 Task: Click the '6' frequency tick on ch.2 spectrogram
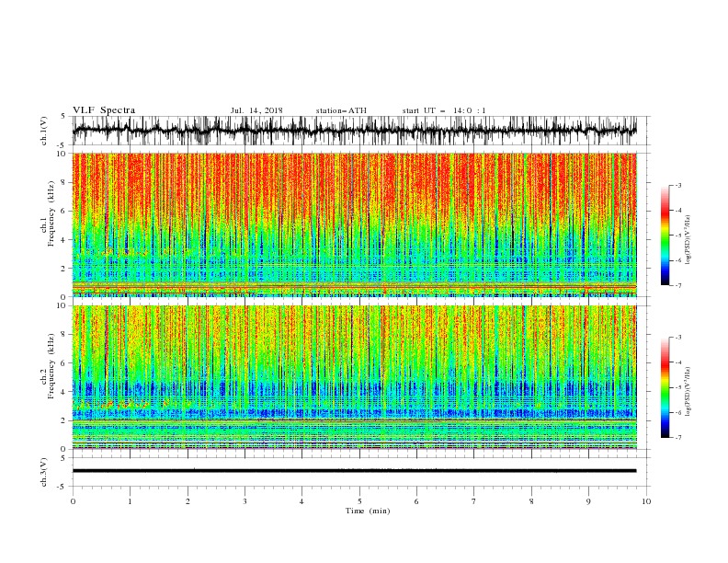point(64,362)
